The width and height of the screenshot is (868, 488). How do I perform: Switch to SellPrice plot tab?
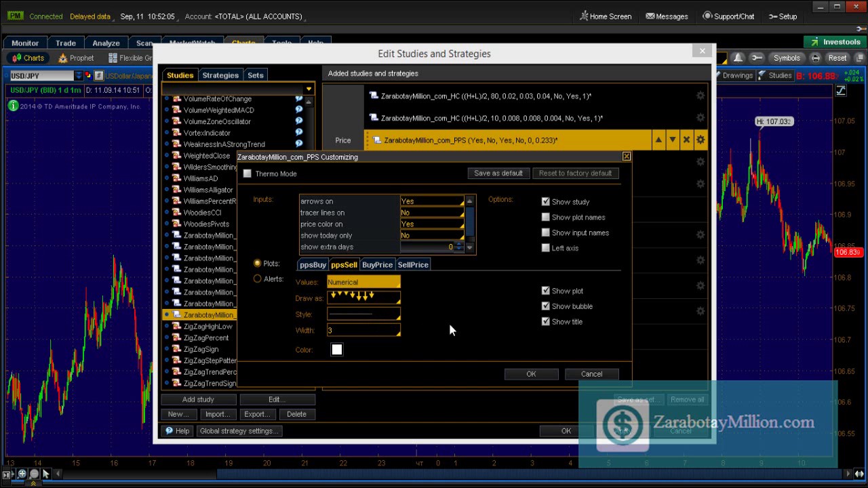point(413,265)
